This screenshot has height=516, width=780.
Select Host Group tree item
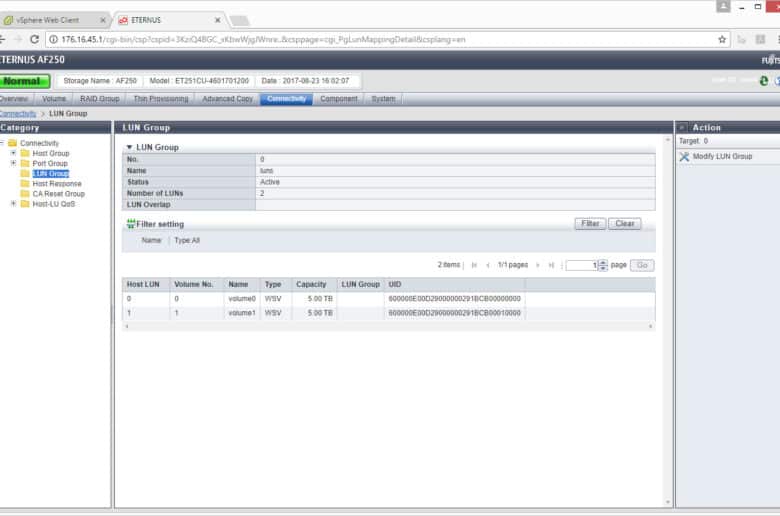pos(51,153)
